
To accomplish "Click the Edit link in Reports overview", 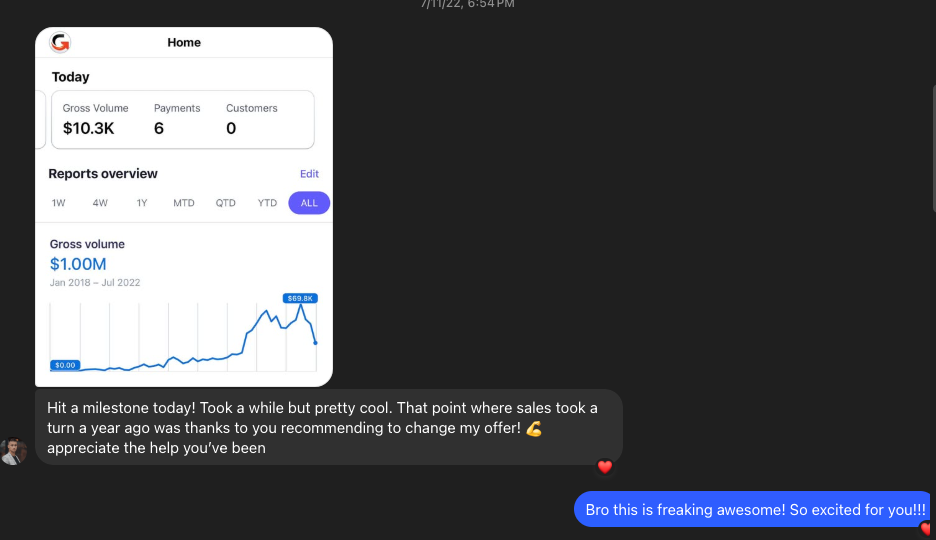I will [x=309, y=174].
